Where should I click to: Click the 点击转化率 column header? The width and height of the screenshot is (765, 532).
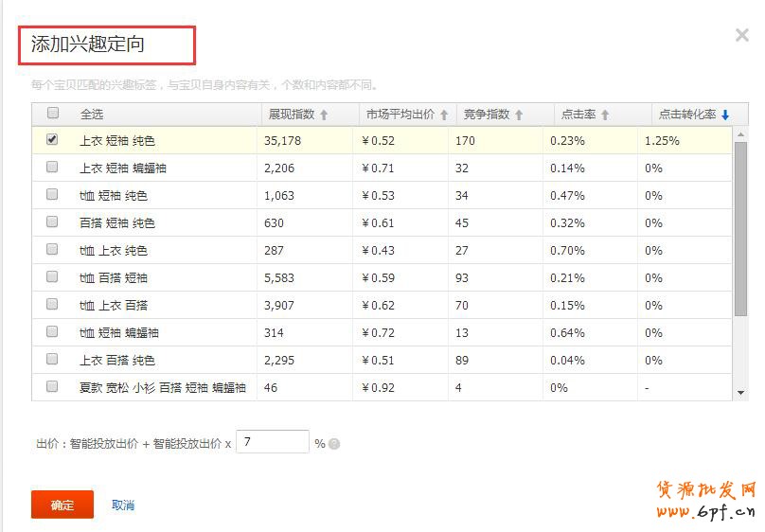tap(687, 115)
